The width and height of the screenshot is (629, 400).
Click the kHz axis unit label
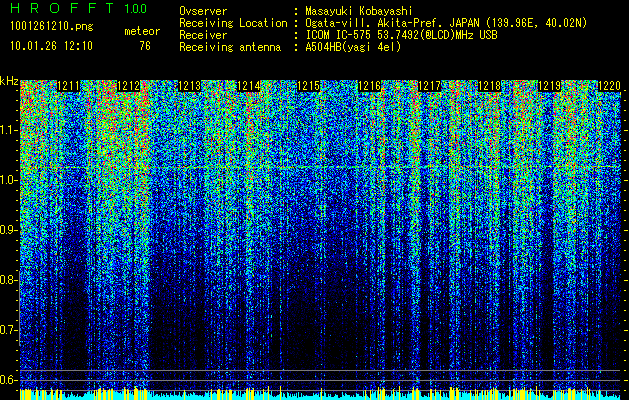(x=9, y=81)
